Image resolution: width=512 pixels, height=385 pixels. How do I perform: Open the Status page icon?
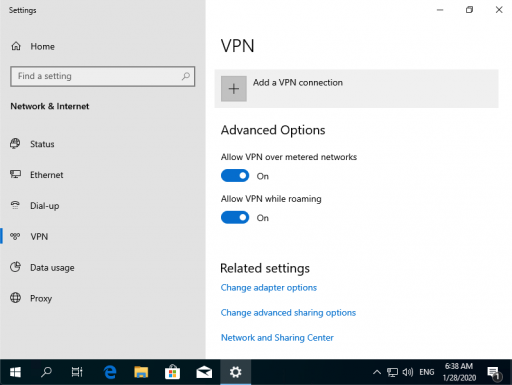[15, 144]
